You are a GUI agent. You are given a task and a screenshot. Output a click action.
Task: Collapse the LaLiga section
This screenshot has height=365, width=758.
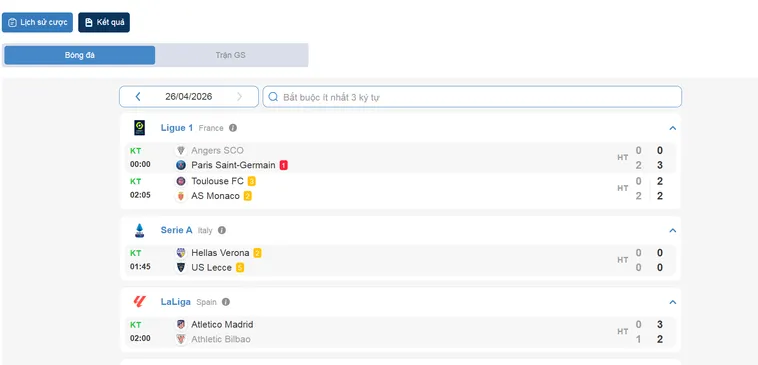672,302
